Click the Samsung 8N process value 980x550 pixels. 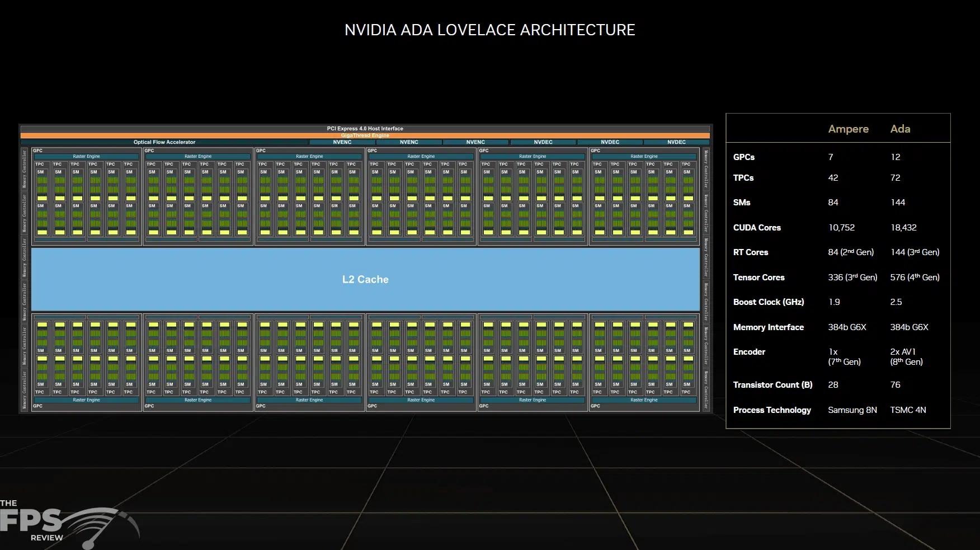pyautogui.click(x=852, y=410)
